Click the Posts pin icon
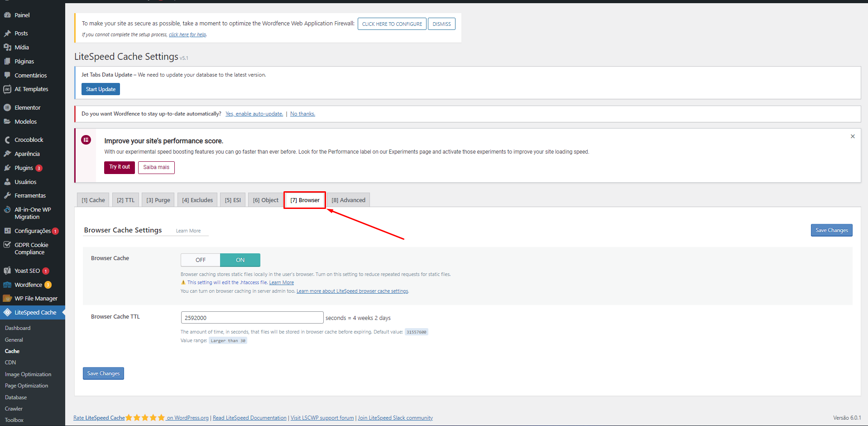The image size is (868, 426). click(x=7, y=33)
